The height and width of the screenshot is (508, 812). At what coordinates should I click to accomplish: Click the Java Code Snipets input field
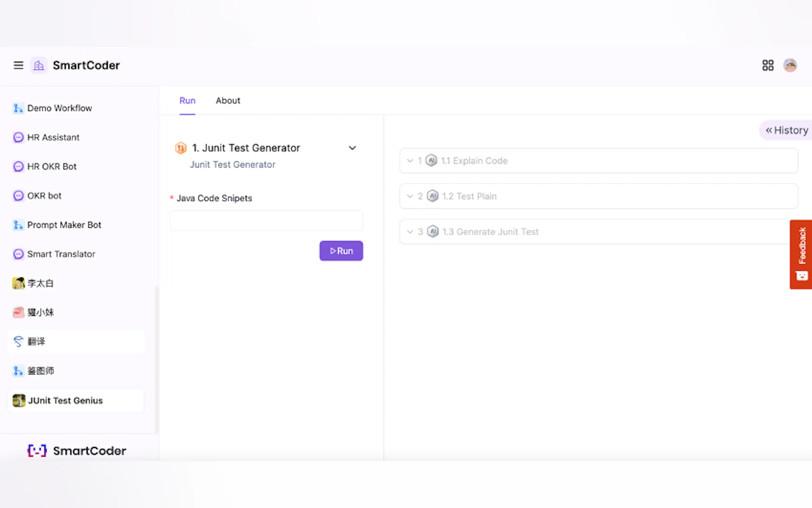pos(266,221)
